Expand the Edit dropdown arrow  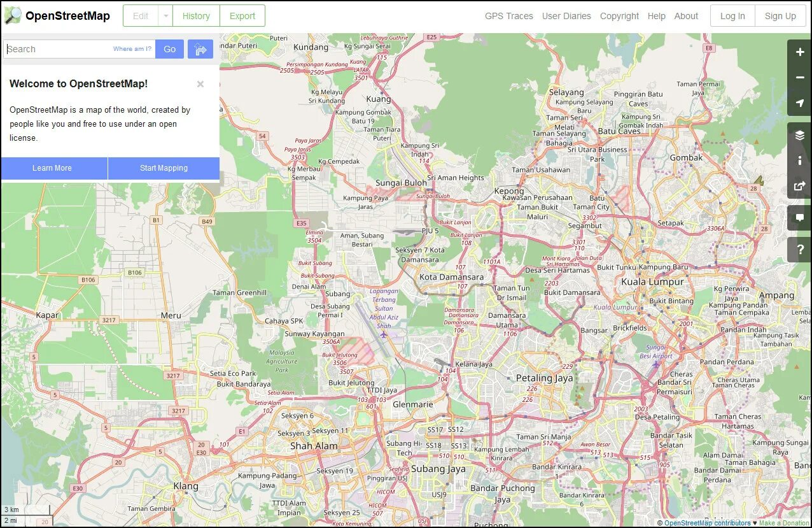coord(165,16)
